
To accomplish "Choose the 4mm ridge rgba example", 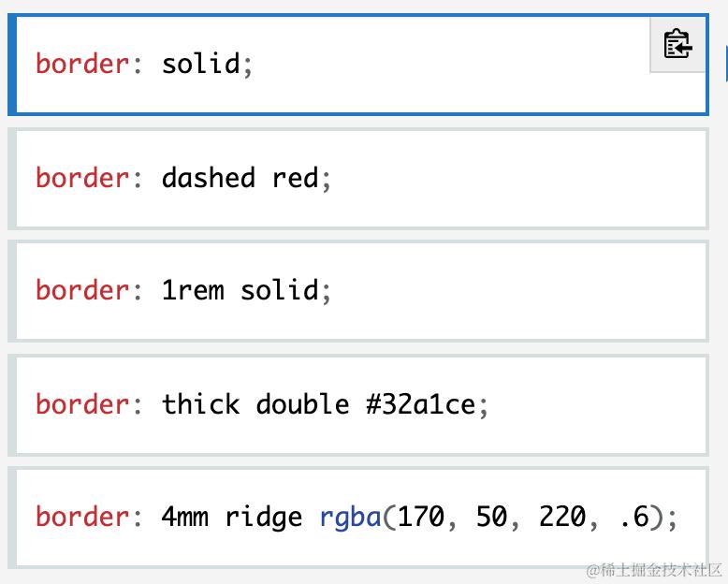I will [x=358, y=518].
